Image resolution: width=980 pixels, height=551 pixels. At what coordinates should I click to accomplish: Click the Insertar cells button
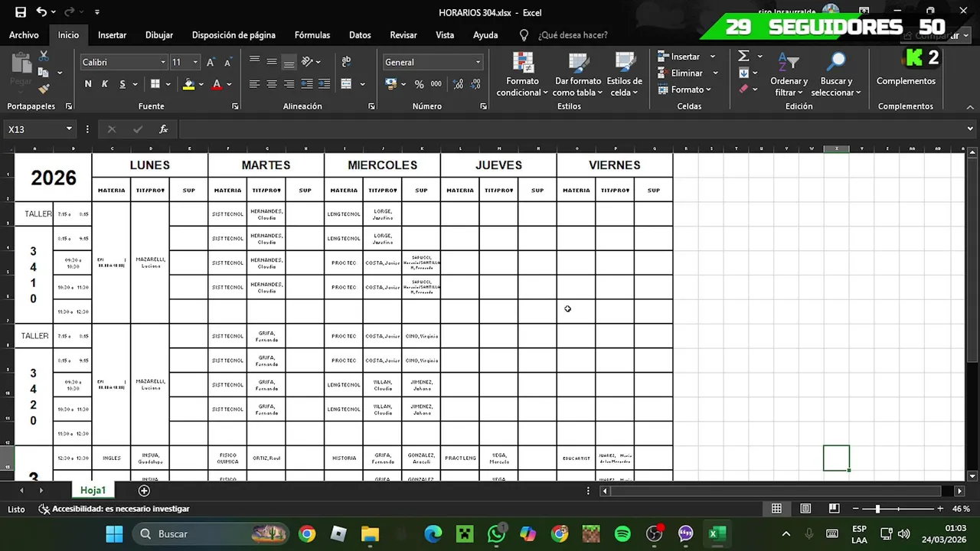tap(679, 57)
